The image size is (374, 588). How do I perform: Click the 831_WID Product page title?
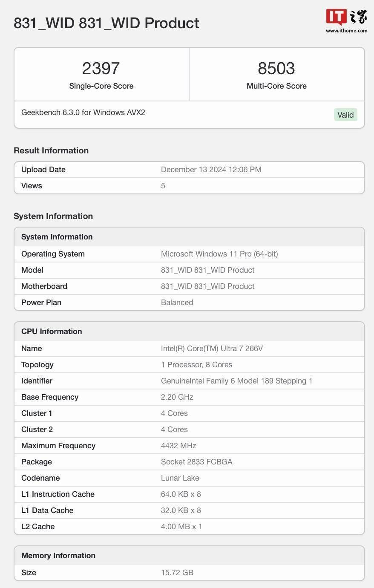(x=106, y=23)
